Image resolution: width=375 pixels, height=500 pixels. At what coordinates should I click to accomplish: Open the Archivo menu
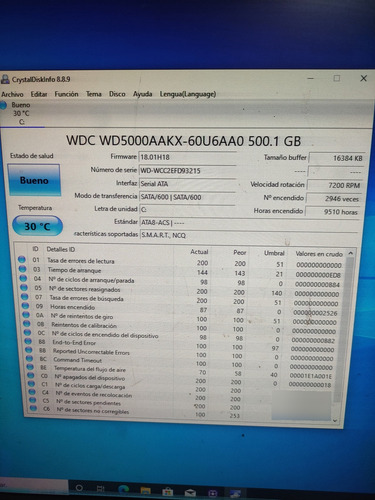pyautogui.click(x=12, y=95)
